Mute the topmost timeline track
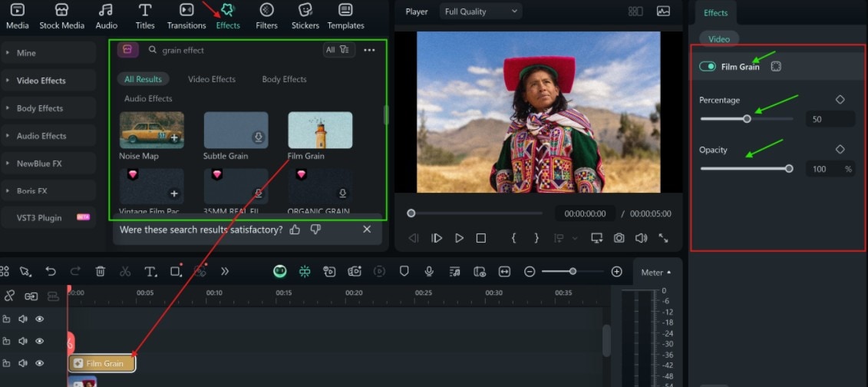The height and width of the screenshot is (387, 868). tap(23, 319)
